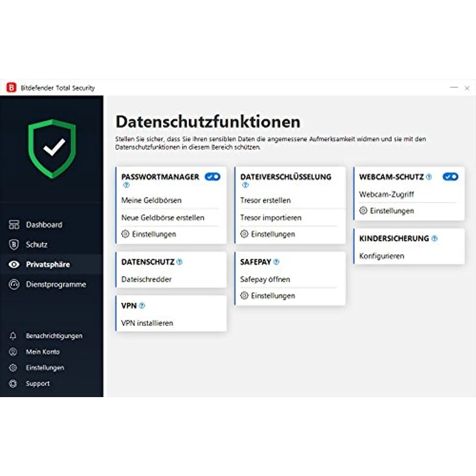This screenshot has width=476, height=476.
Task: Close the Bitdefender window
Action: pos(467,88)
